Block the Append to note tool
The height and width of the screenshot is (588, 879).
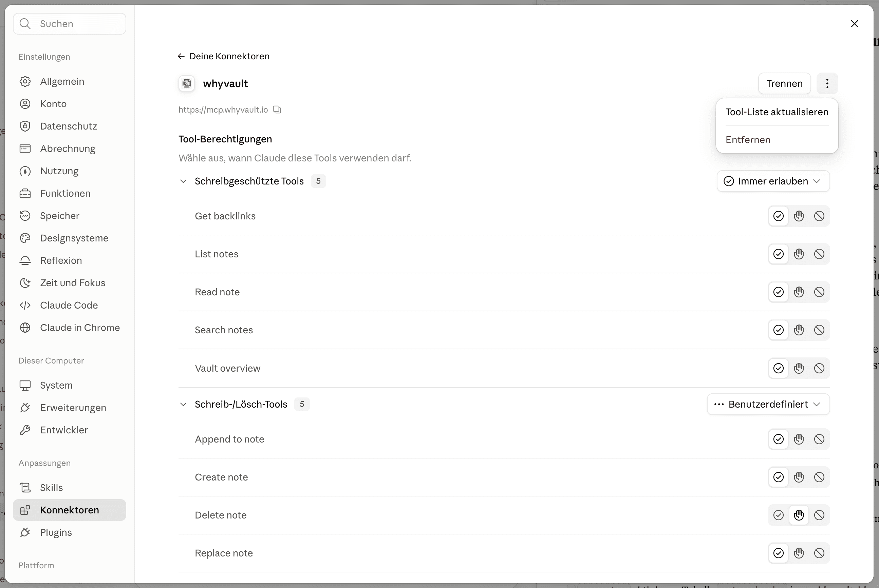pyautogui.click(x=819, y=439)
